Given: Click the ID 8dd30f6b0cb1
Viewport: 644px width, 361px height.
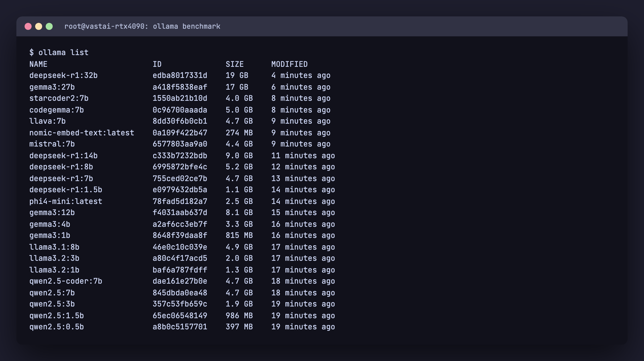Looking at the screenshot, I should (180, 121).
